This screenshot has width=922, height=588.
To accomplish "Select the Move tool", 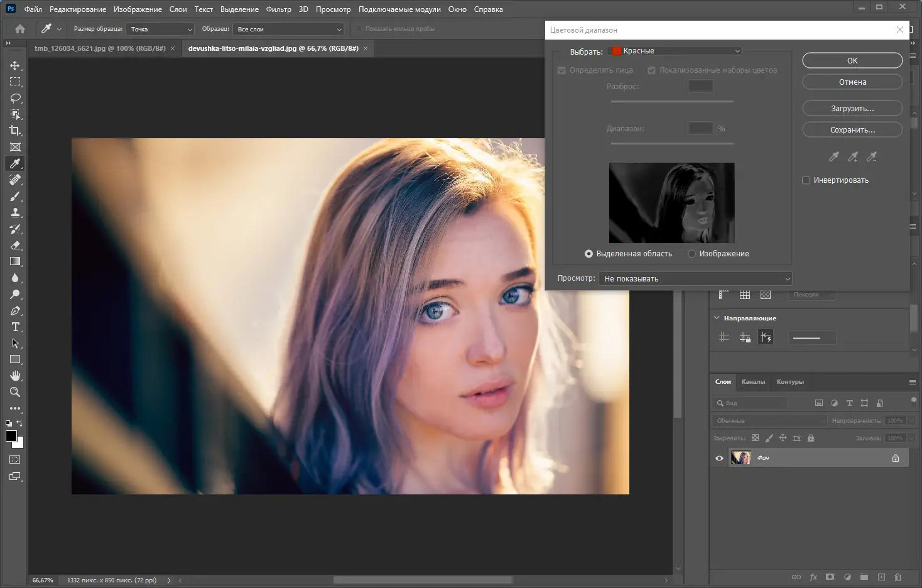I will [x=15, y=66].
